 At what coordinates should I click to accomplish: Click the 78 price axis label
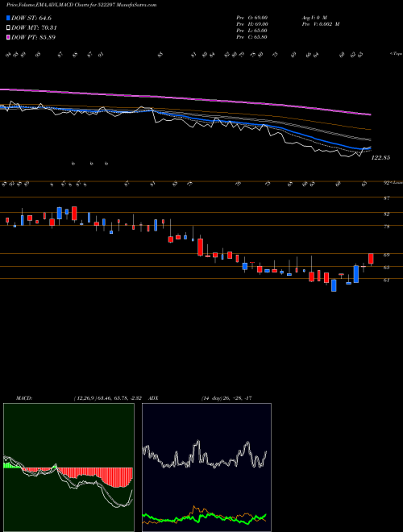(x=386, y=227)
